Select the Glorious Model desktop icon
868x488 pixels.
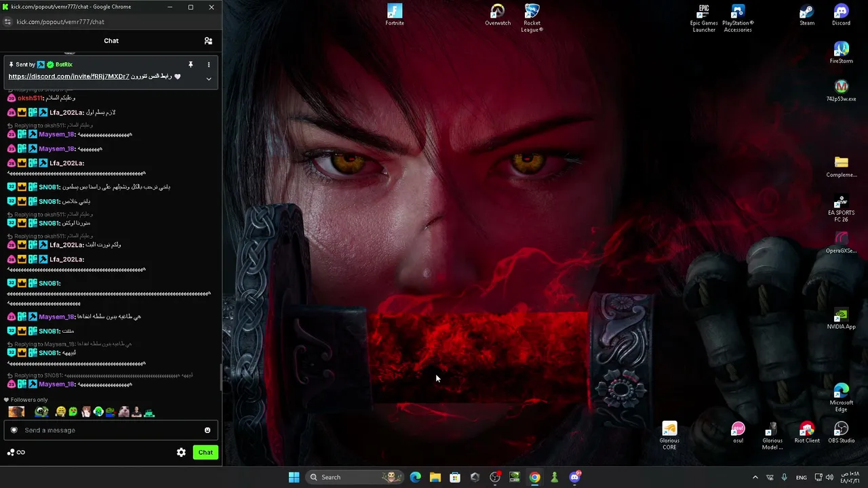click(x=772, y=436)
